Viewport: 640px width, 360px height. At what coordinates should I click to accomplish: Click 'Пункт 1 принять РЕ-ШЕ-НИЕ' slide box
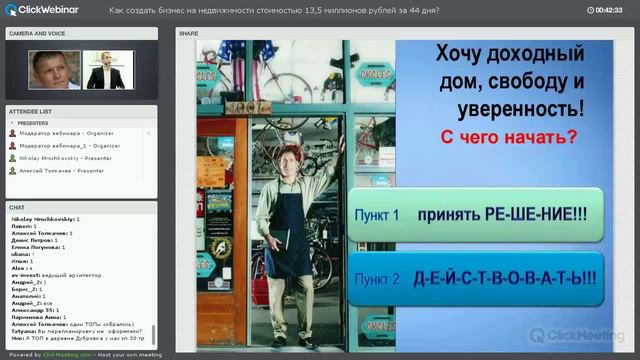476,215
